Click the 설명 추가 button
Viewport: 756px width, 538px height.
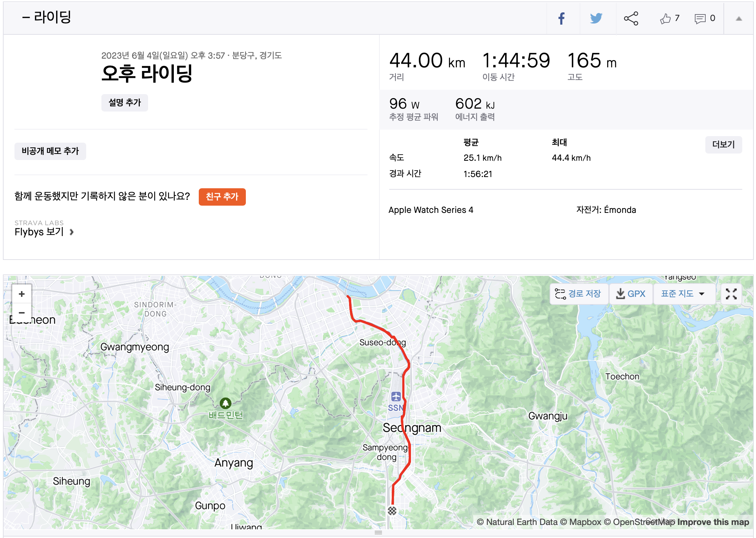coord(125,102)
